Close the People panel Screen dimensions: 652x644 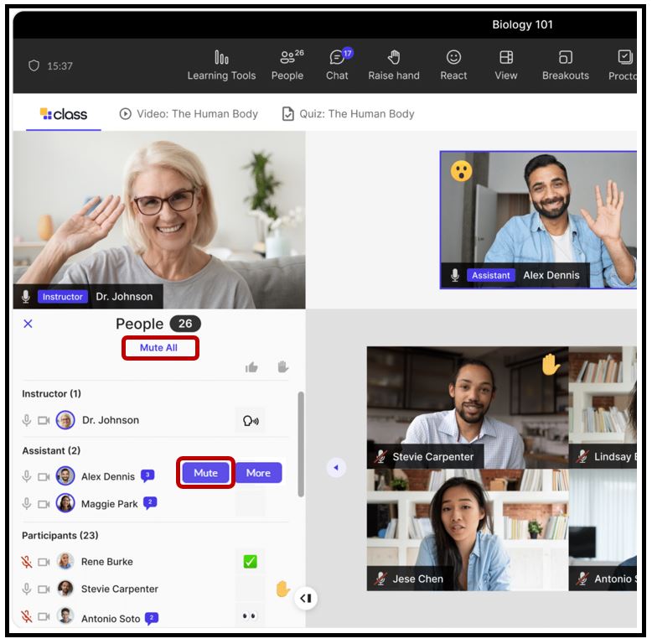pyautogui.click(x=28, y=324)
